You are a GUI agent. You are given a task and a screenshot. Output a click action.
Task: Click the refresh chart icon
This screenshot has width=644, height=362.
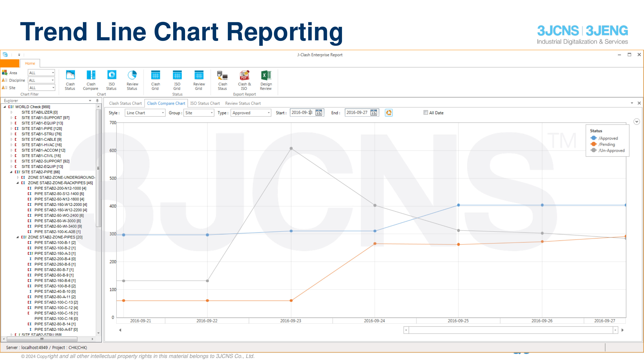[x=389, y=113]
